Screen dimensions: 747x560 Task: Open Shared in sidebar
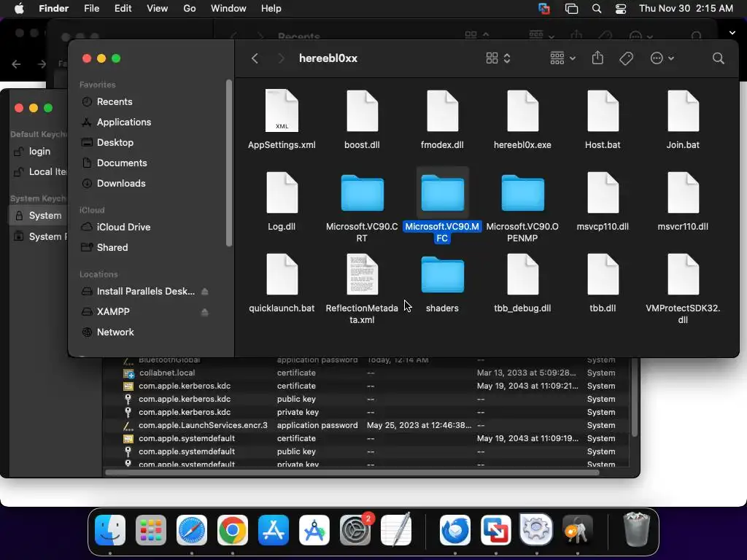(112, 248)
